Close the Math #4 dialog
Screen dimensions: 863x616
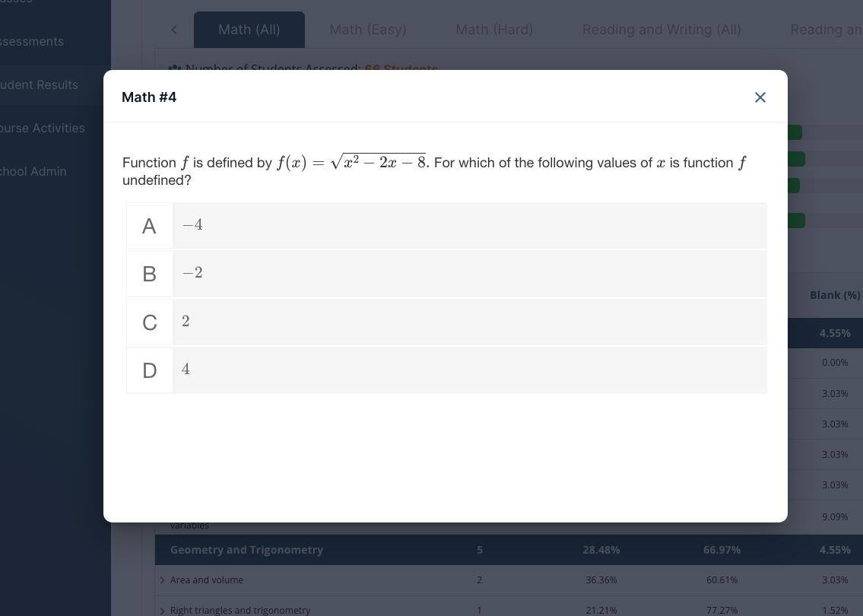[760, 97]
